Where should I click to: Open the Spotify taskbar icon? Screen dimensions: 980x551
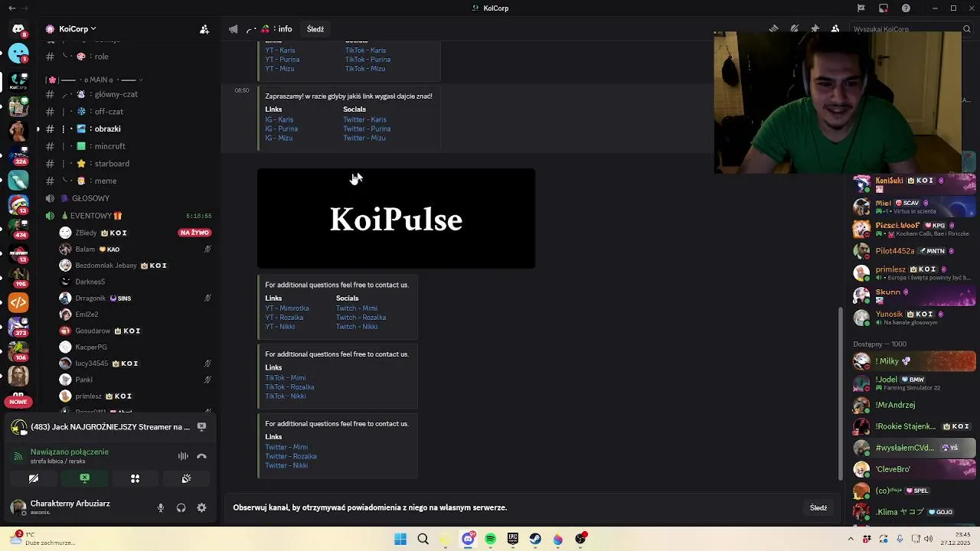click(490, 539)
